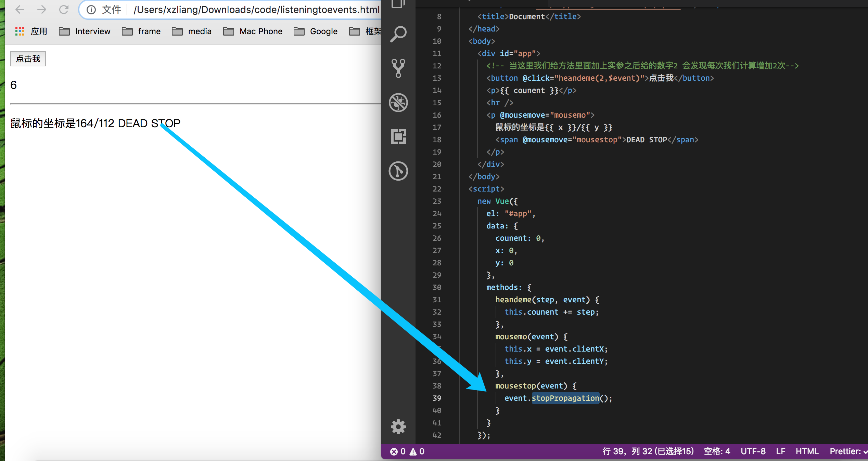Click the 点击我 button on page
The image size is (868, 461).
28,59
